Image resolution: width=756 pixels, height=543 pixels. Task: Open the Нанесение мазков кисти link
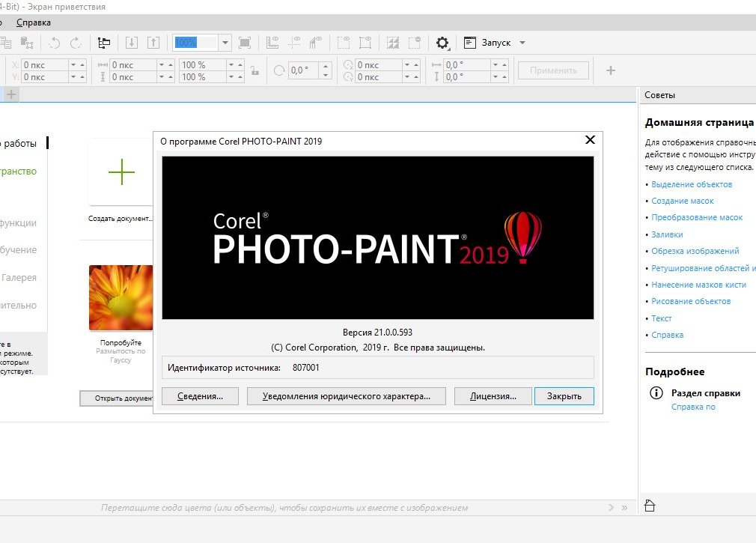(x=698, y=285)
